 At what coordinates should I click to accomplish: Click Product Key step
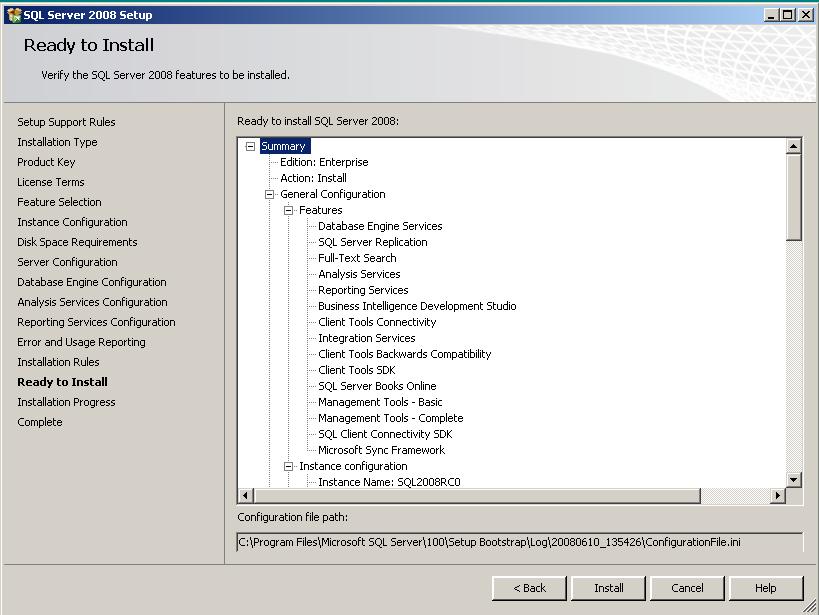coord(46,163)
